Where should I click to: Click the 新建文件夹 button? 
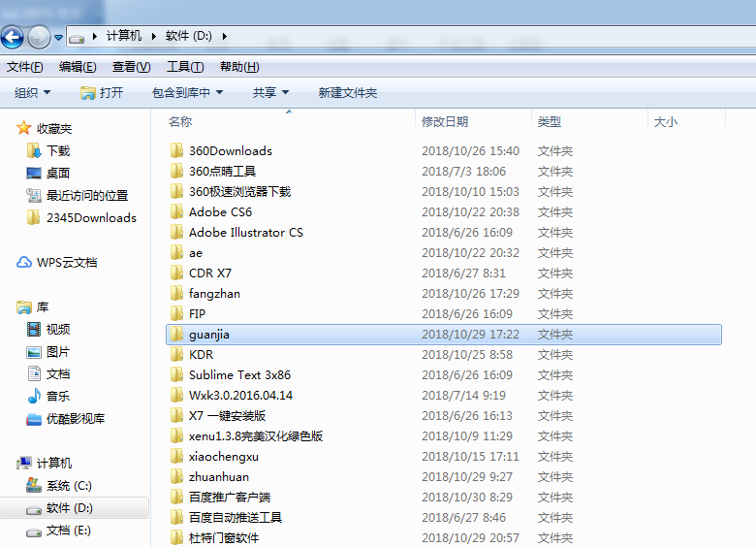(348, 92)
